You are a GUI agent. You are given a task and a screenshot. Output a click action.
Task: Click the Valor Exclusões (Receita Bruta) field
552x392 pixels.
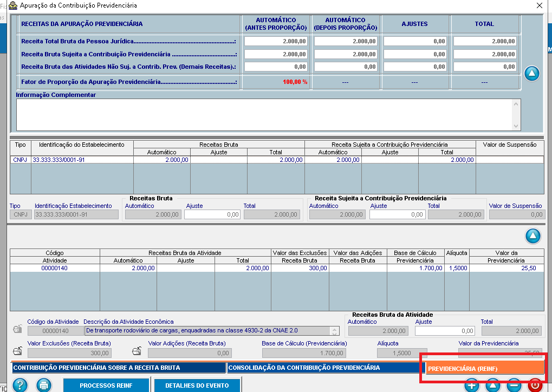[70, 352]
